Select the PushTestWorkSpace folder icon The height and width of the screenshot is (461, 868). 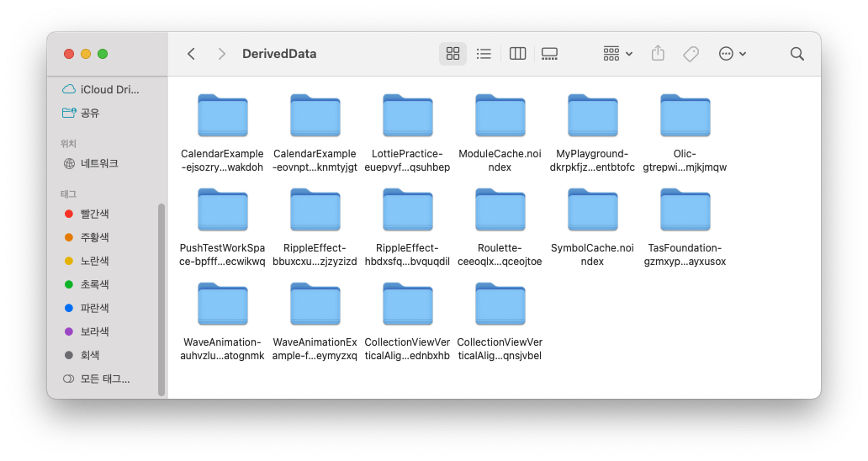[x=223, y=209]
